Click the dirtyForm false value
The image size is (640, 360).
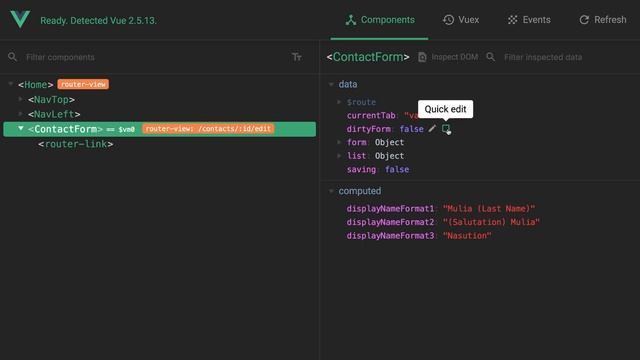click(x=411, y=129)
